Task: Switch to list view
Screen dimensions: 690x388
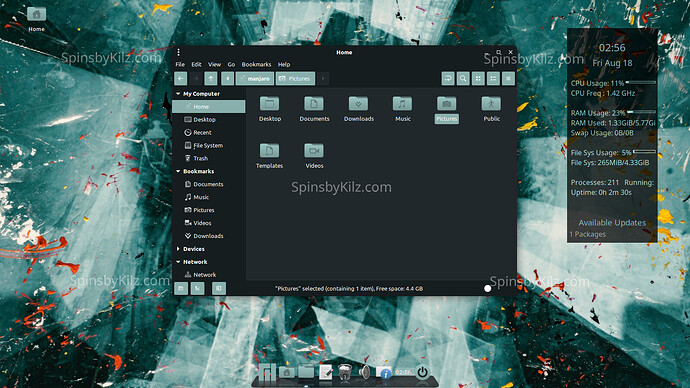Action: point(493,79)
